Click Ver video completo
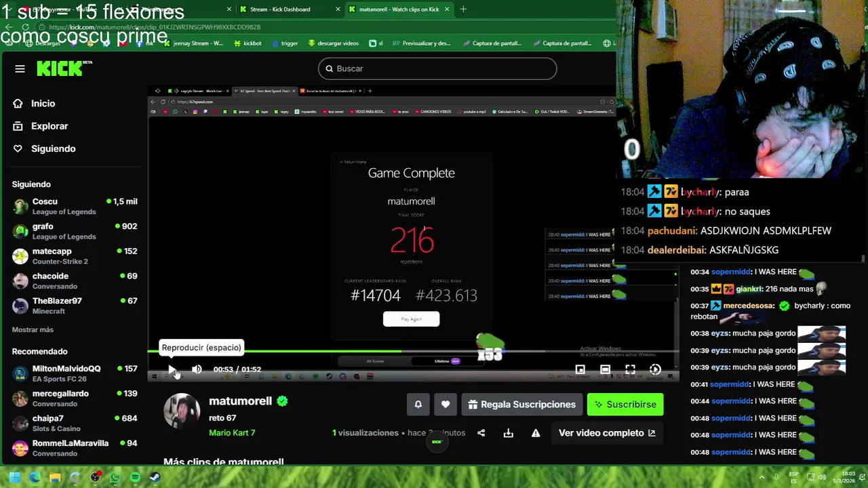Viewport: 868px width, 488px height. tap(607, 433)
